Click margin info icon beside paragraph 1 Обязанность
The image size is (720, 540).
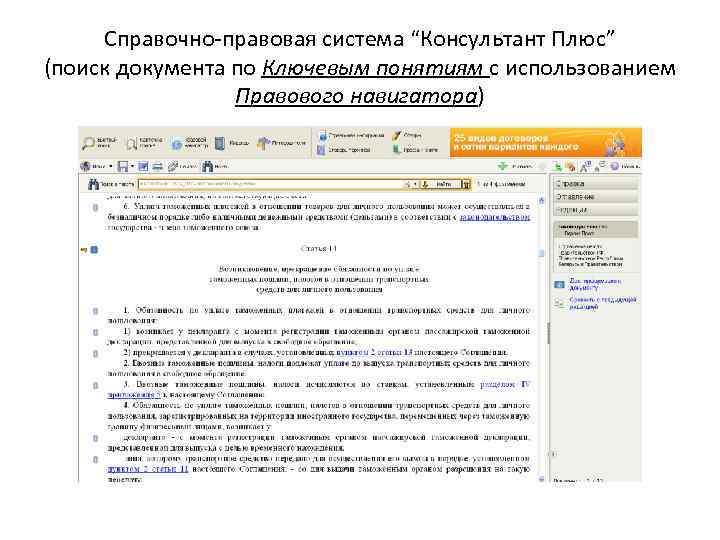(x=95, y=311)
